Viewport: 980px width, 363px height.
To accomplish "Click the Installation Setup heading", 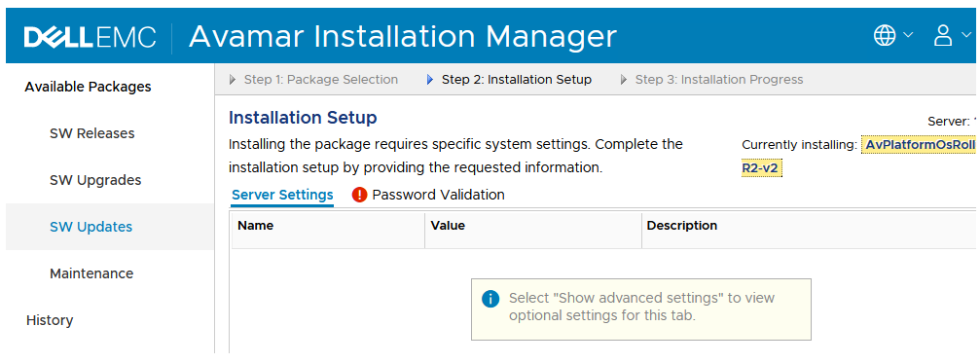I will tap(303, 118).
